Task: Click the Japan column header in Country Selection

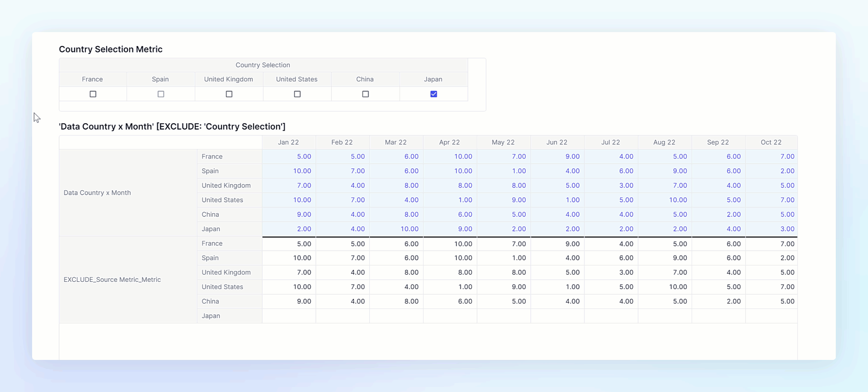Action: (x=434, y=79)
